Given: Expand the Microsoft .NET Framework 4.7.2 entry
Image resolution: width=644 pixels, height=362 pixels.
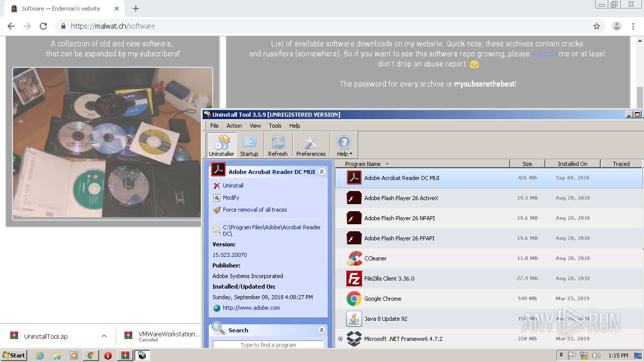Looking at the screenshot, I should (x=340, y=338).
